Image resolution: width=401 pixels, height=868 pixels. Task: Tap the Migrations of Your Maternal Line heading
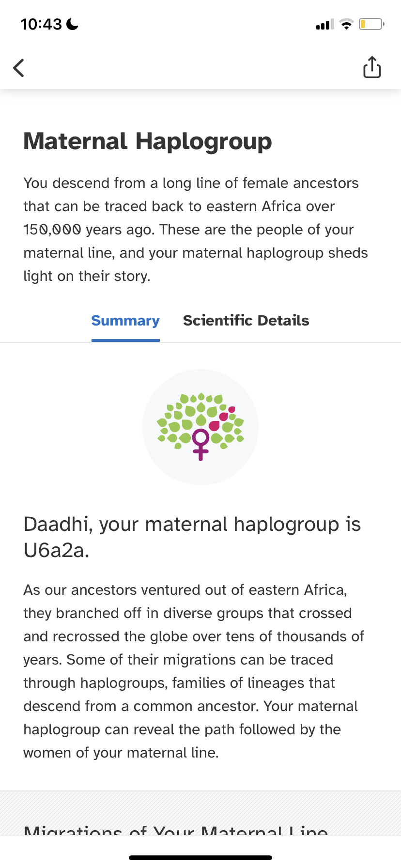[176, 829]
